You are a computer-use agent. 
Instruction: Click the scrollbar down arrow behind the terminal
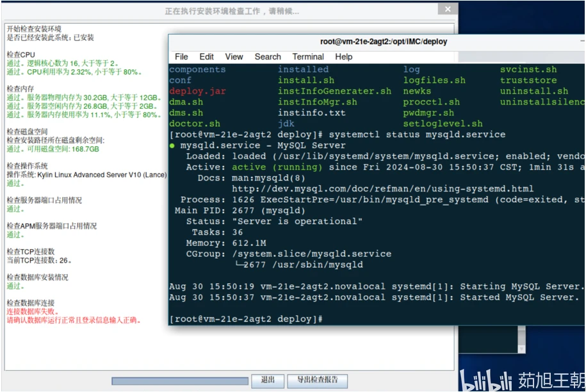[521, 348]
